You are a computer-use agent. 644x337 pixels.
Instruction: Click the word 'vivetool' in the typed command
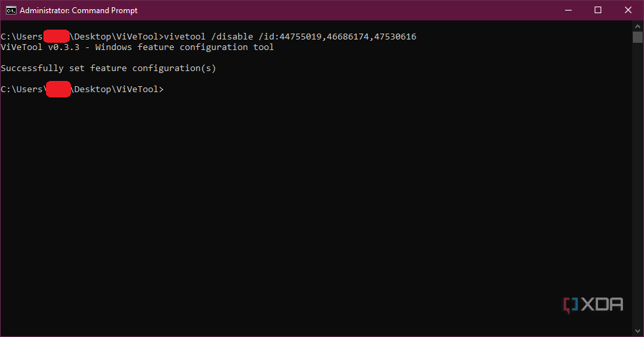click(x=185, y=37)
